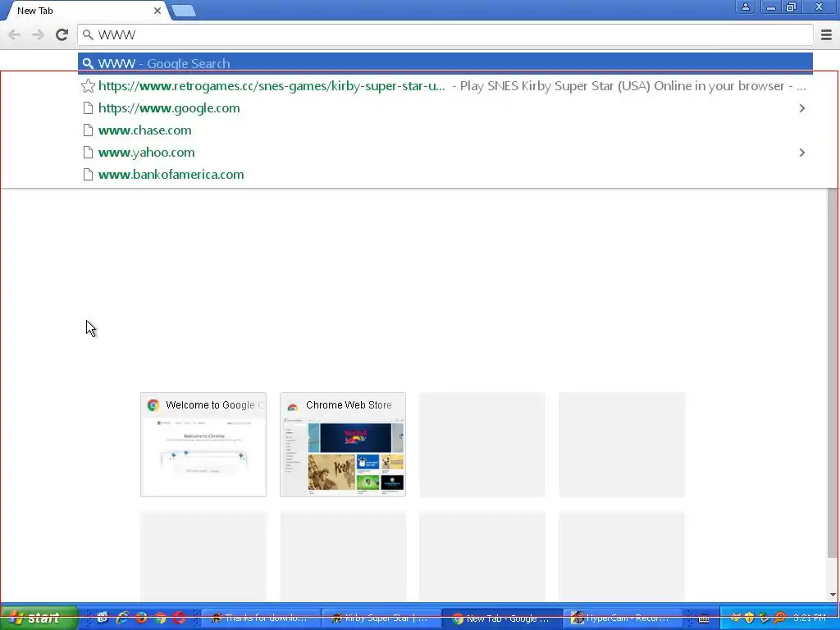
Task: Click the Chrome logo on Welcome to Google tile
Action: click(153, 405)
